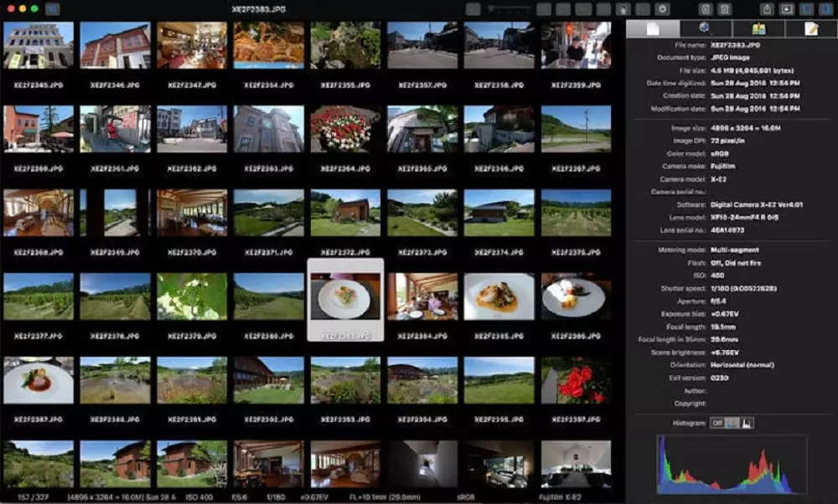Select the XE2F2364.JPG red flowers thumbnail
Screen dimensions: 838x504
345,129
